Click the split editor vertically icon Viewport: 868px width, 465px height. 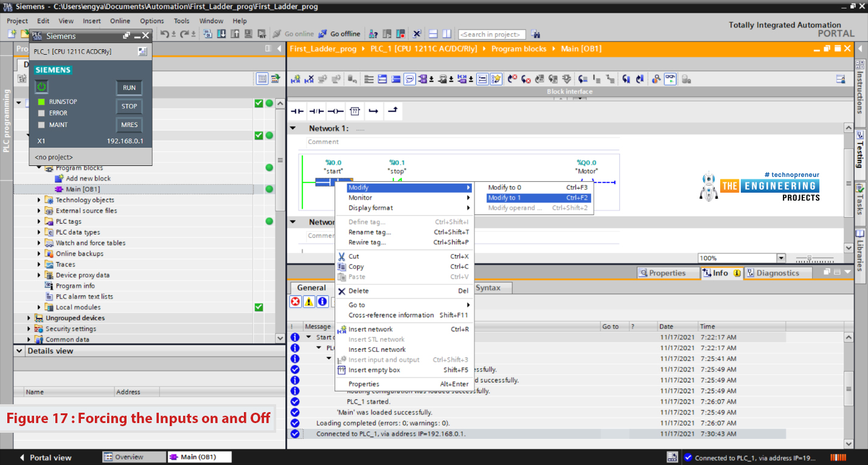pos(447,34)
